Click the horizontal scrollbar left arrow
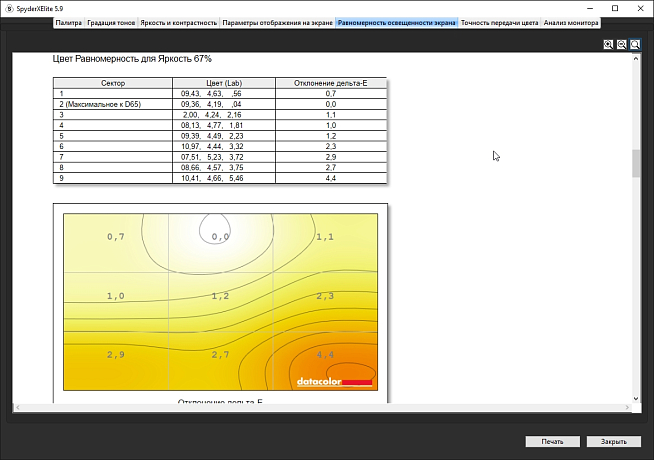 [18, 407]
